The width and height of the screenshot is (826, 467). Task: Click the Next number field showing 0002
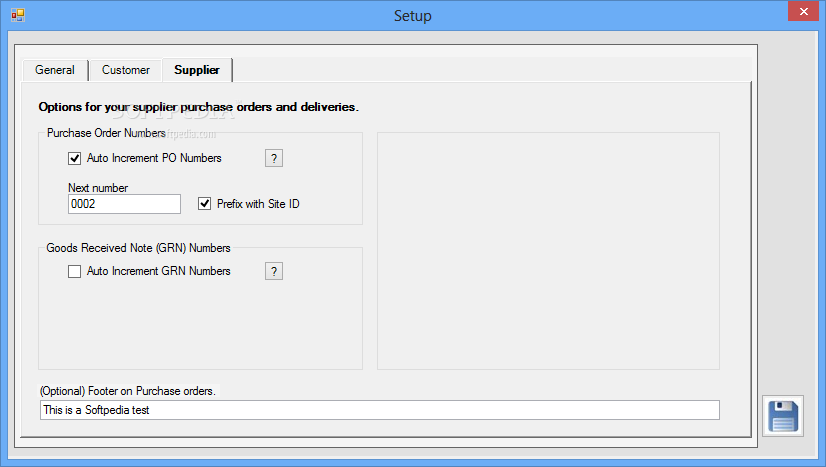(x=124, y=204)
